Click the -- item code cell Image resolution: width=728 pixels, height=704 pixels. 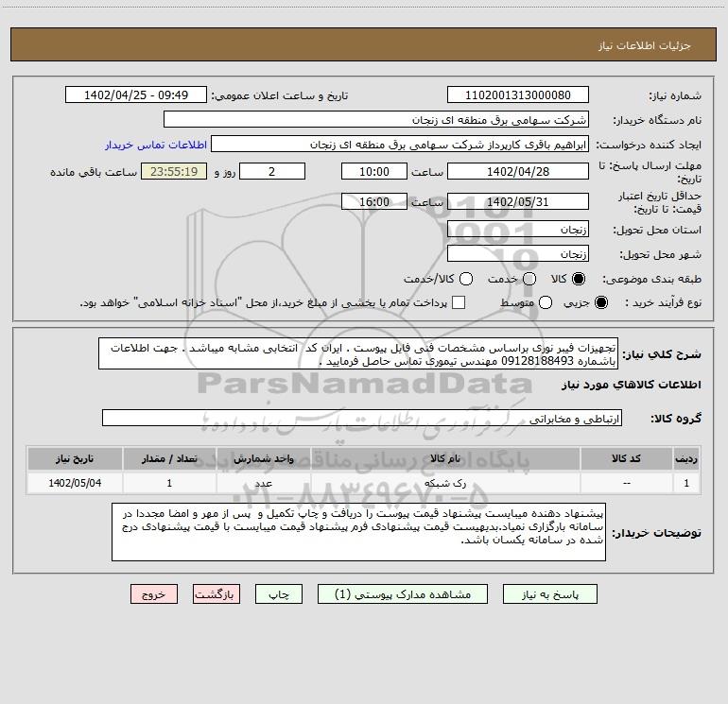626,483
